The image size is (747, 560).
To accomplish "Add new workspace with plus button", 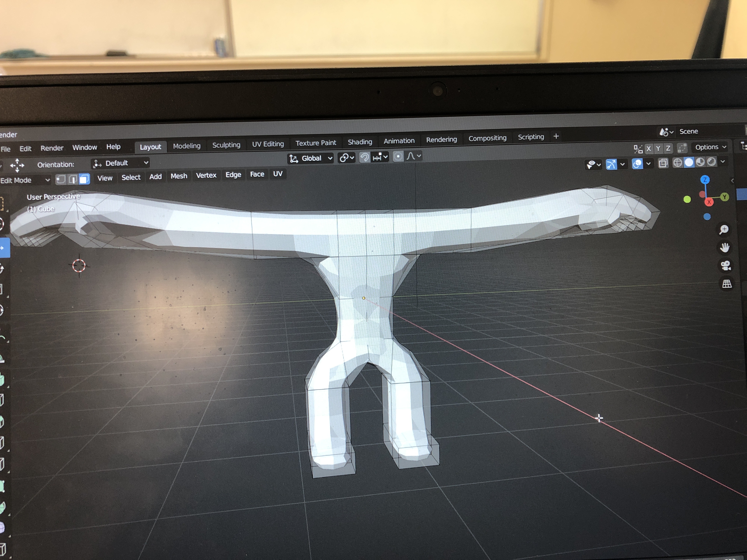I will [x=556, y=136].
